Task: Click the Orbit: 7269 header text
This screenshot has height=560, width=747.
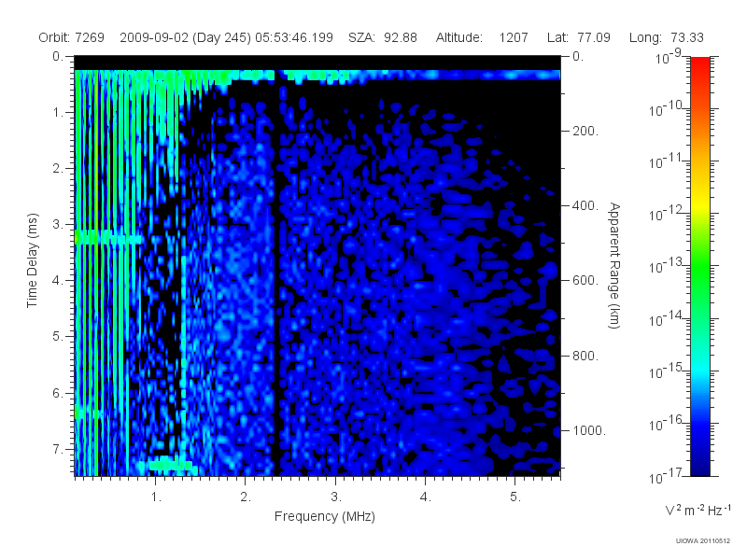Action: click(72, 37)
